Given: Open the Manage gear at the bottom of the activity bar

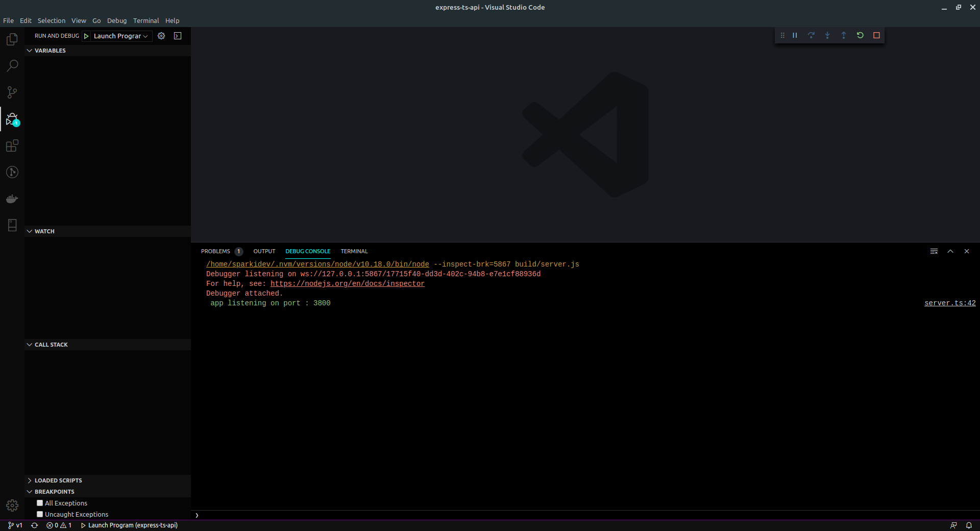Looking at the screenshot, I should (12, 505).
